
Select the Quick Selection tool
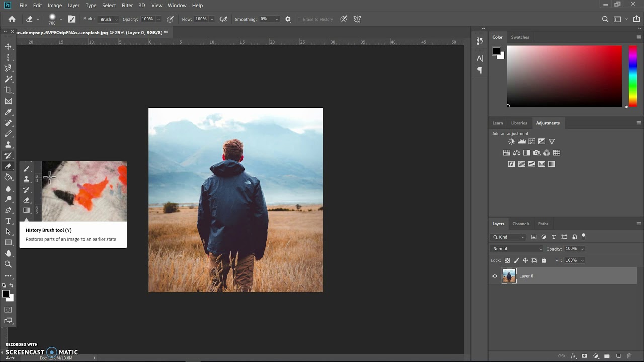click(x=8, y=79)
